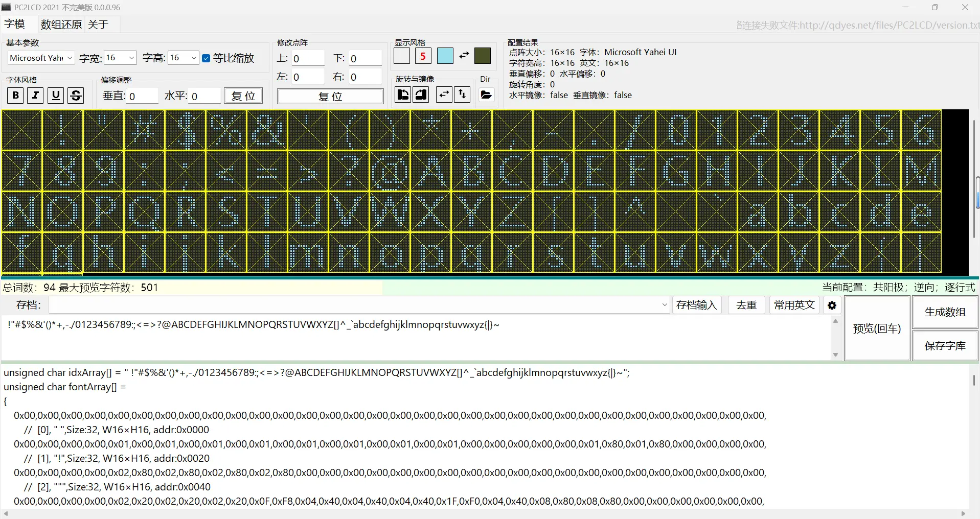Image resolution: width=980 pixels, height=519 pixels.
Task: Focus the 左 left margin input field
Action: pos(308,77)
